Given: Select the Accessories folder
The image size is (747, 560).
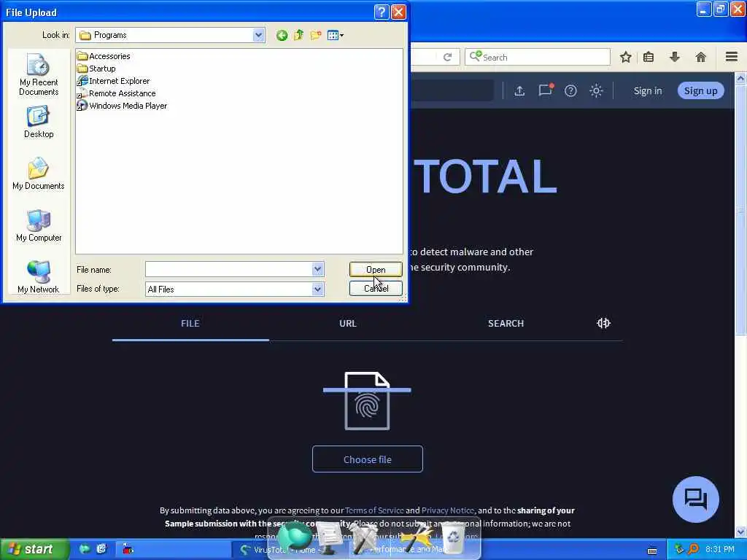Looking at the screenshot, I should click(104, 56).
